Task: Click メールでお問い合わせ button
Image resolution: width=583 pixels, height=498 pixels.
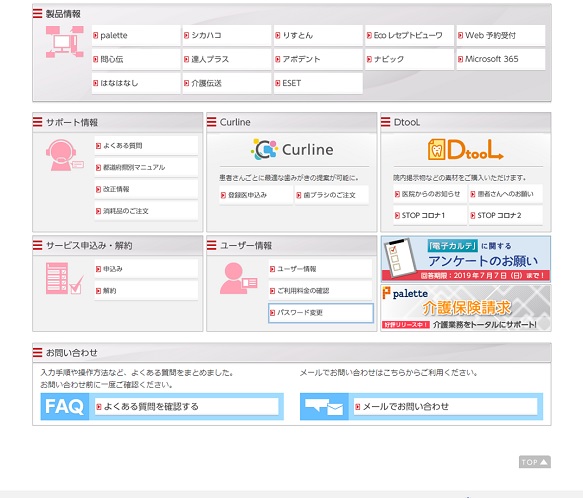Action: [445, 407]
